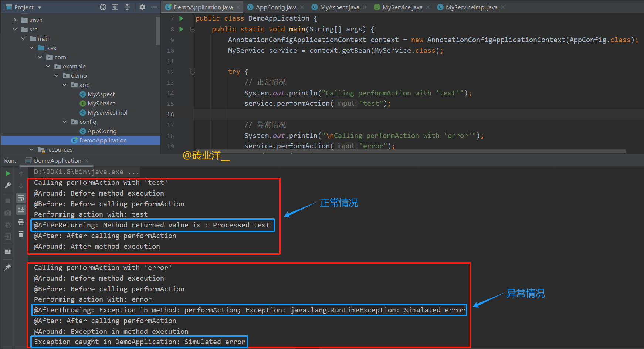Collapse the resources folder
The width and height of the screenshot is (644, 349).
pos(31,149)
